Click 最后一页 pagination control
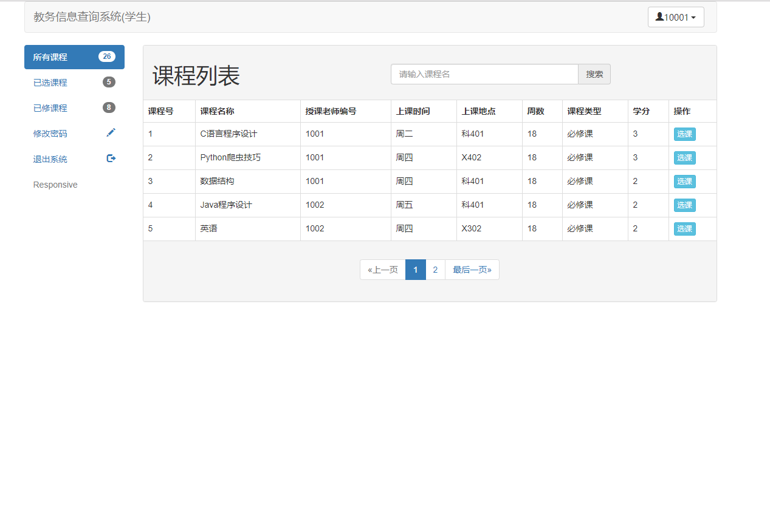 472,269
